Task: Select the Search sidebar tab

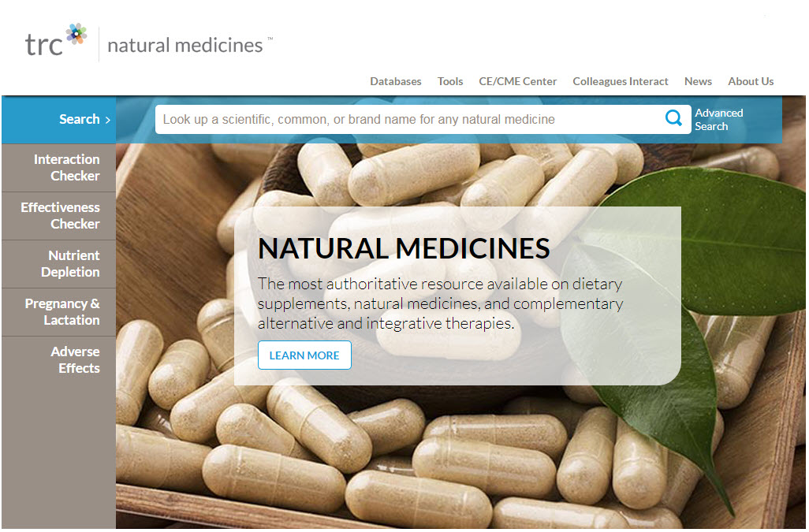Action: point(59,120)
